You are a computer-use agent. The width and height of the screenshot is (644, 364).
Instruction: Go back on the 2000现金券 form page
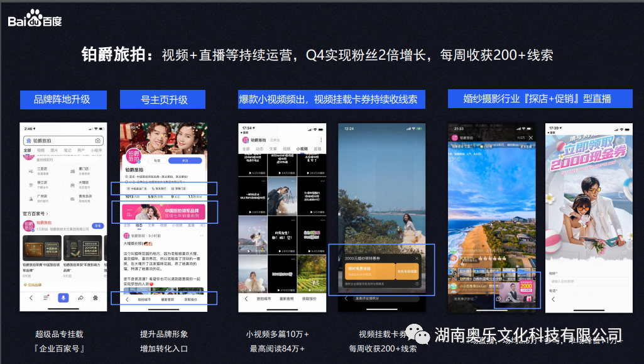point(554,299)
